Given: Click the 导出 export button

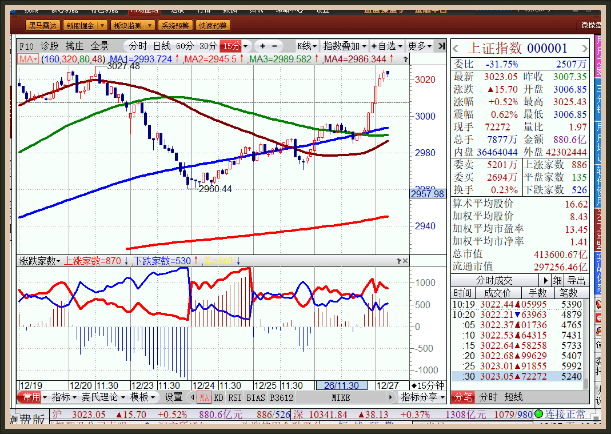Looking at the screenshot, I should click(x=576, y=280).
